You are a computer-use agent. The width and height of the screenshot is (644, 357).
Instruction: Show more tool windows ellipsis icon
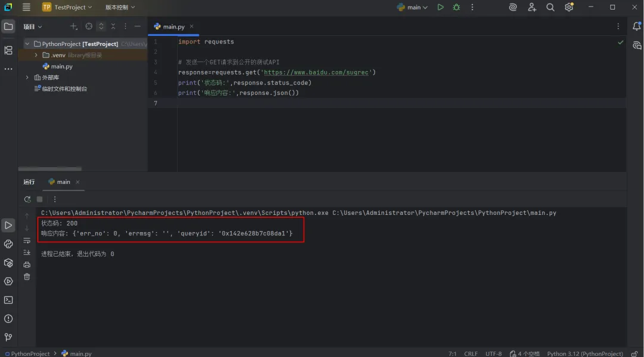[x=8, y=69]
